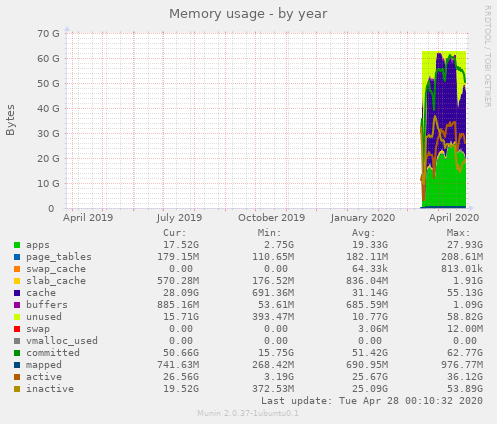Click the page_tables average value 182.11M
Image resolution: width=497 pixels, height=424 pixels.
coord(367,257)
